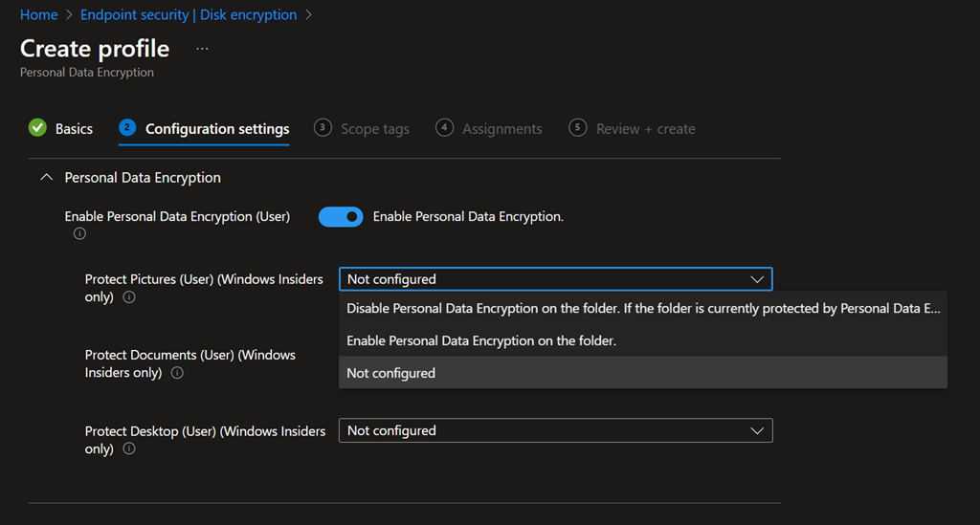This screenshot has width=980, height=525.
Task: Click the ellipsis next to Create profile
Action: (x=201, y=48)
